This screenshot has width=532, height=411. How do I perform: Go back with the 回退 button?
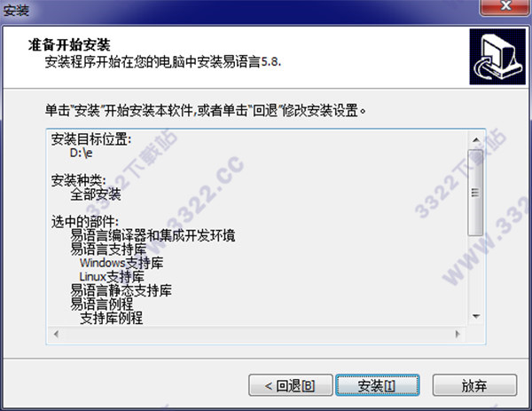point(291,385)
